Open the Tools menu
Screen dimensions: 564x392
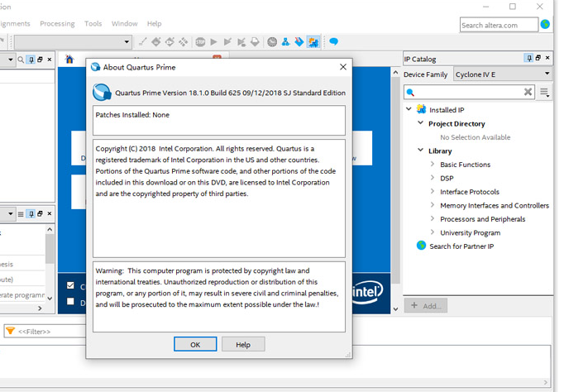point(93,24)
